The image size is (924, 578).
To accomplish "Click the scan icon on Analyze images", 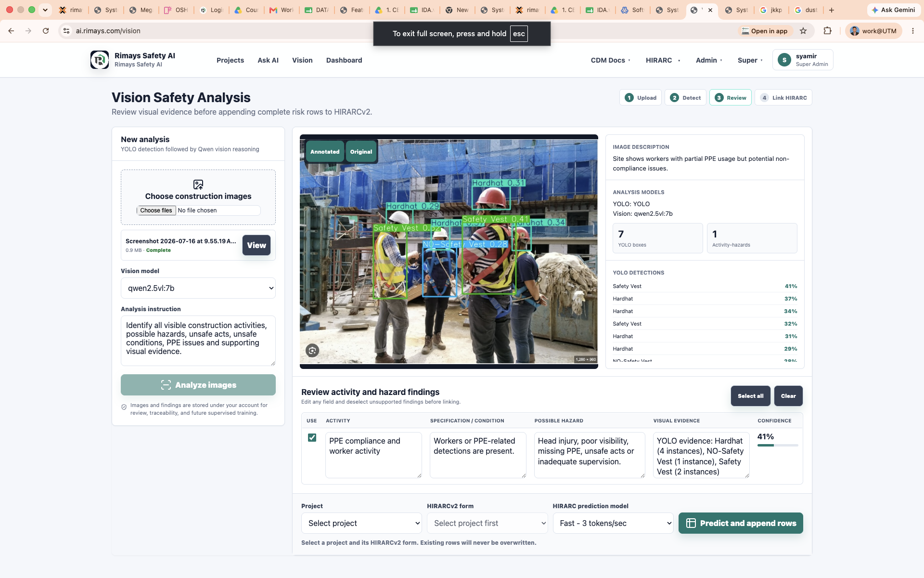I will [x=166, y=385].
